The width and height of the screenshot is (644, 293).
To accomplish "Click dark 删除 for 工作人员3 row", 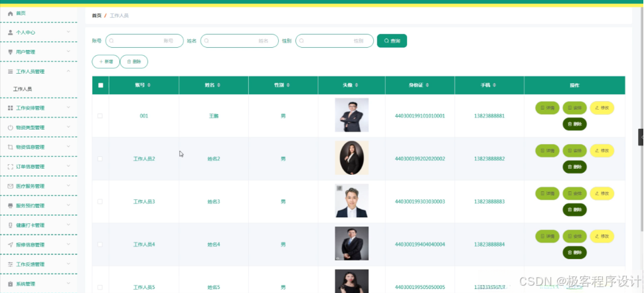I will click(574, 209).
